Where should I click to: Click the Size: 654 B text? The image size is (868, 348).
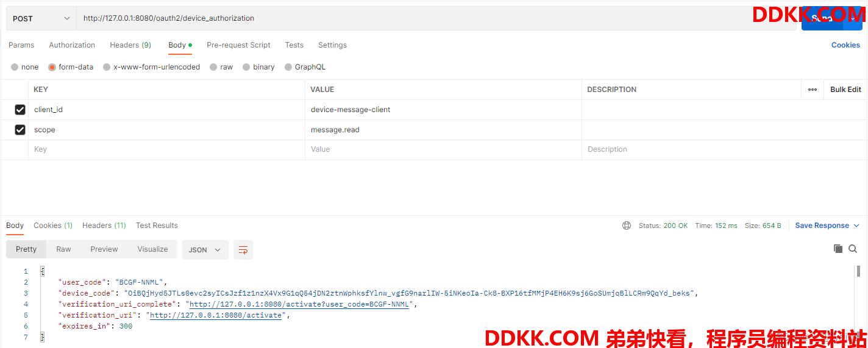(763, 225)
